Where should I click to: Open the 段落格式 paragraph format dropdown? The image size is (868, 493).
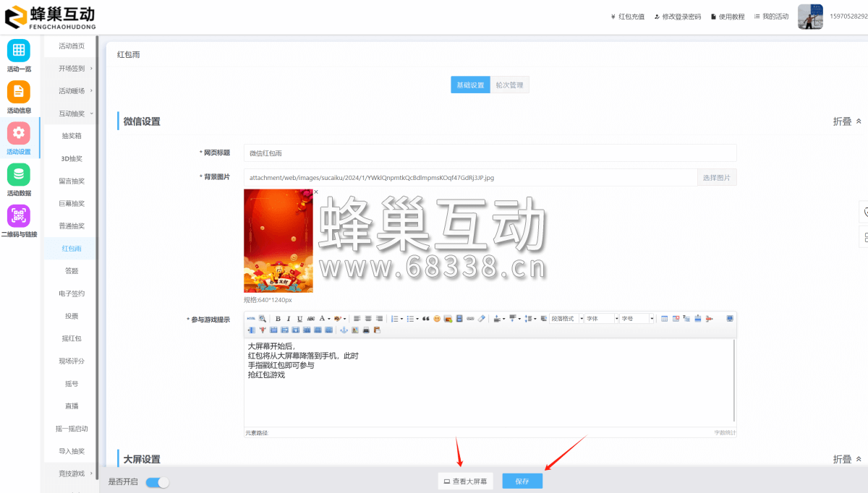(564, 319)
